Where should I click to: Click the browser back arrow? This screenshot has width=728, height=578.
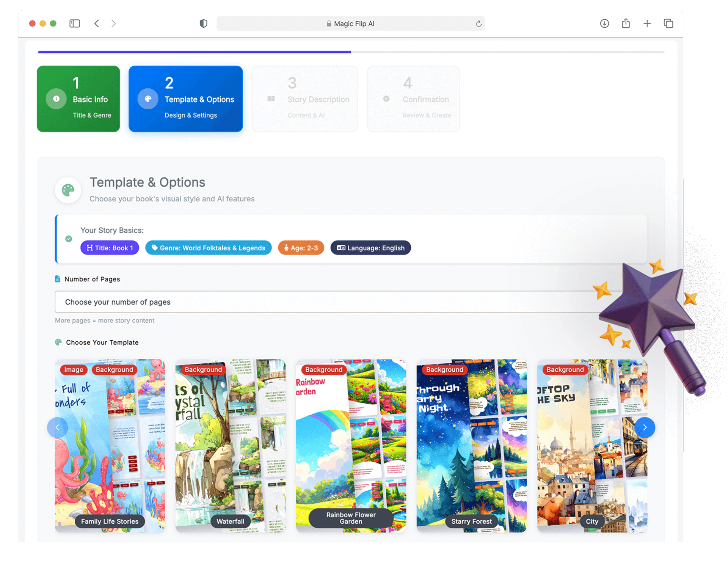(x=97, y=24)
